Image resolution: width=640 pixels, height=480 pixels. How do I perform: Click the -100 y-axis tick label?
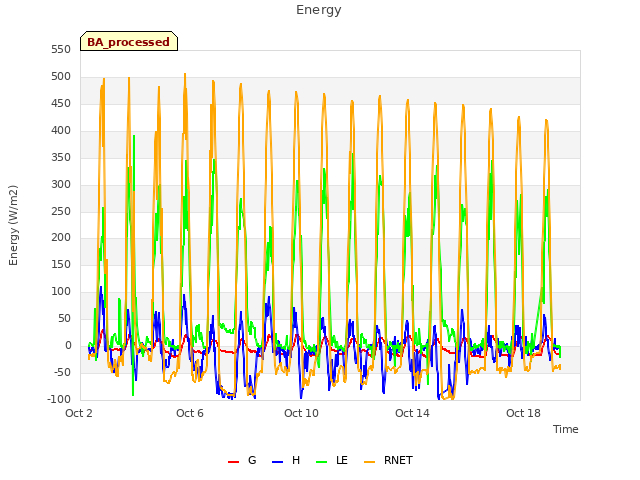coord(59,400)
